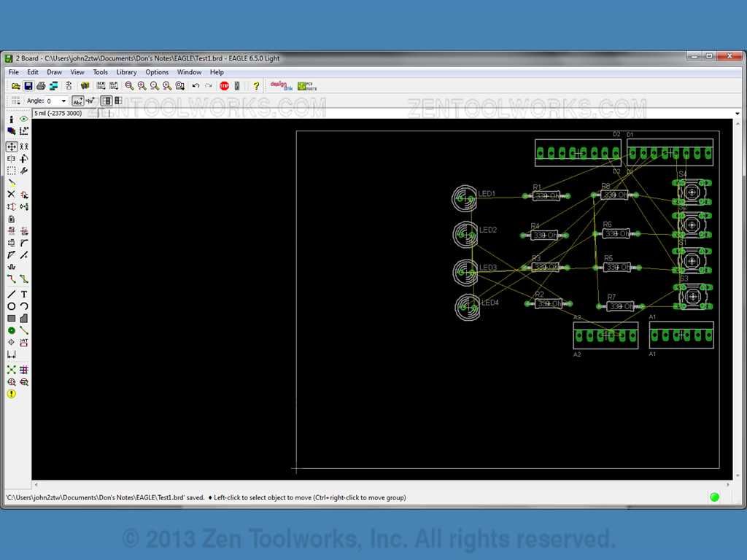Select the Arc tool
Screen dimensions: 747x560
[24, 306]
